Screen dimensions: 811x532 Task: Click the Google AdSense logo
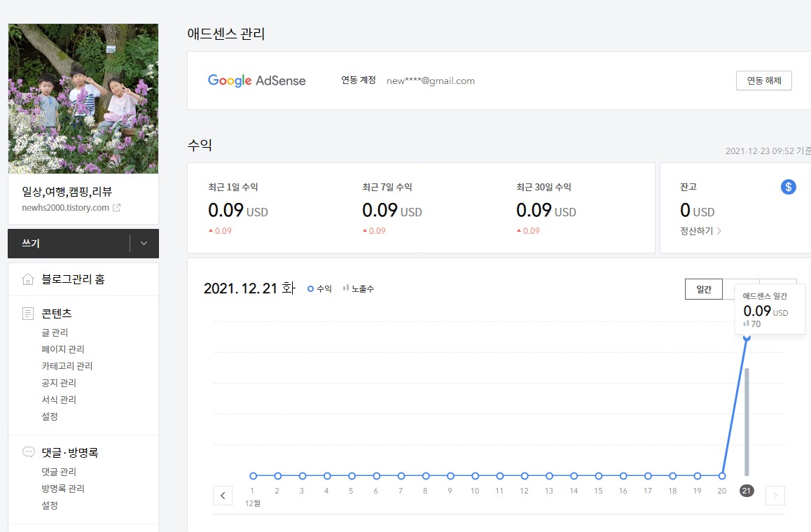pos(256,80)
